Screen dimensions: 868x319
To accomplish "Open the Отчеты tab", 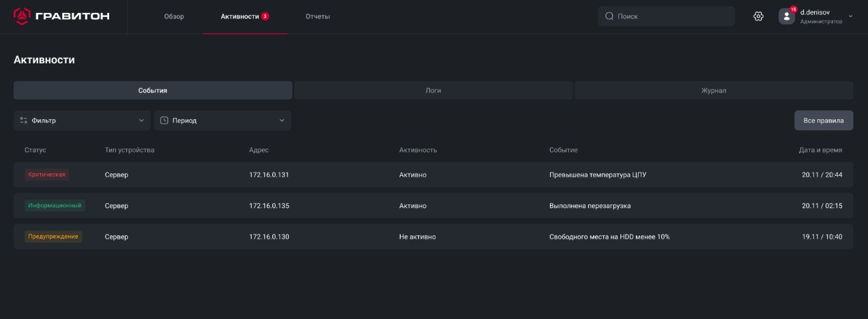I will coord(317,16).
